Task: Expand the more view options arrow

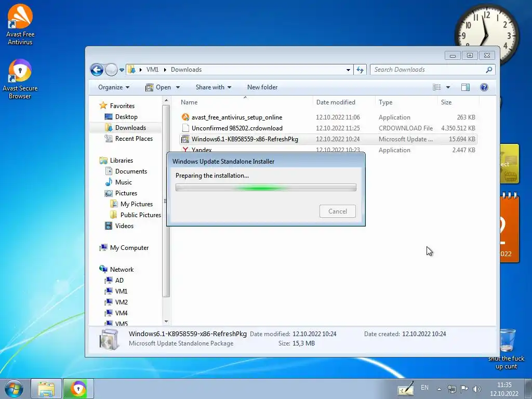Action: [x=448, y=87]
